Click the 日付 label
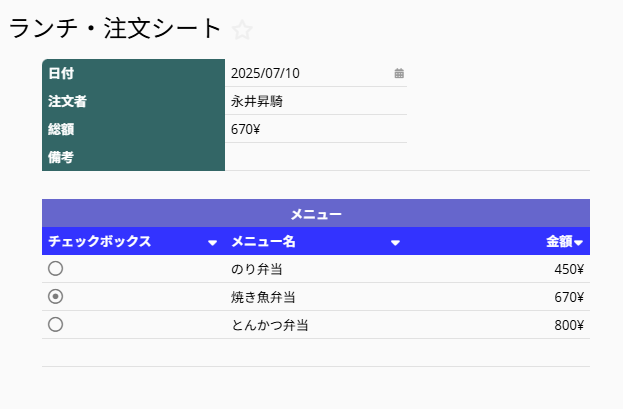 click(x=61, y=73)
